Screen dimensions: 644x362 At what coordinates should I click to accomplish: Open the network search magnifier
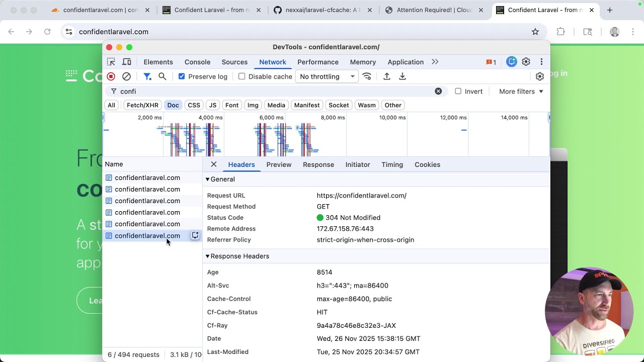click(162, 76)
